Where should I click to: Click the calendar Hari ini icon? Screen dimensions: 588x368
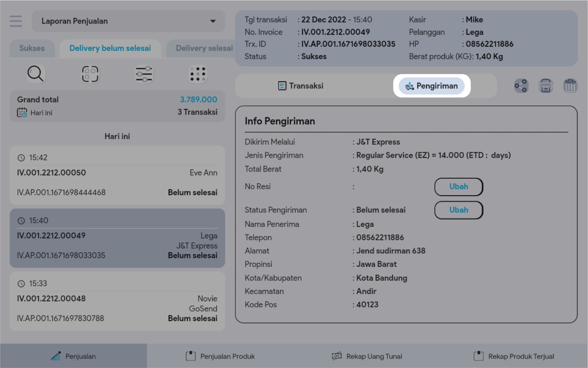tap(22, 113)
